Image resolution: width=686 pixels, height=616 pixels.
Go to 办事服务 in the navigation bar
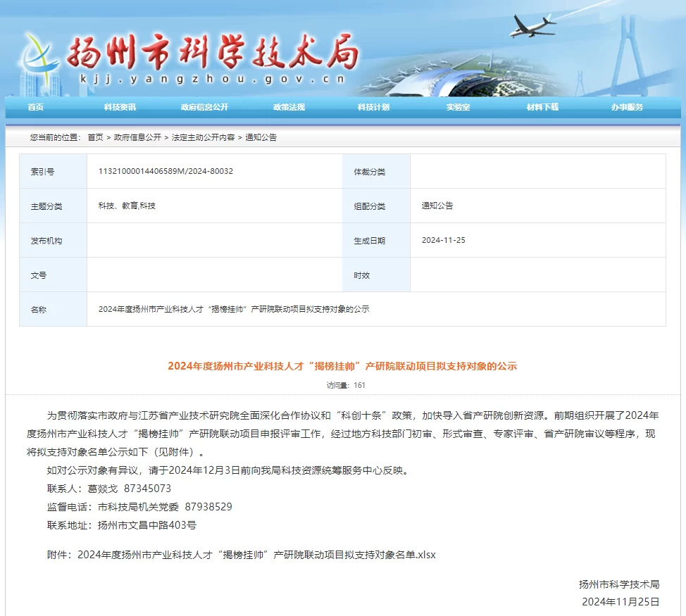point(627,107)
